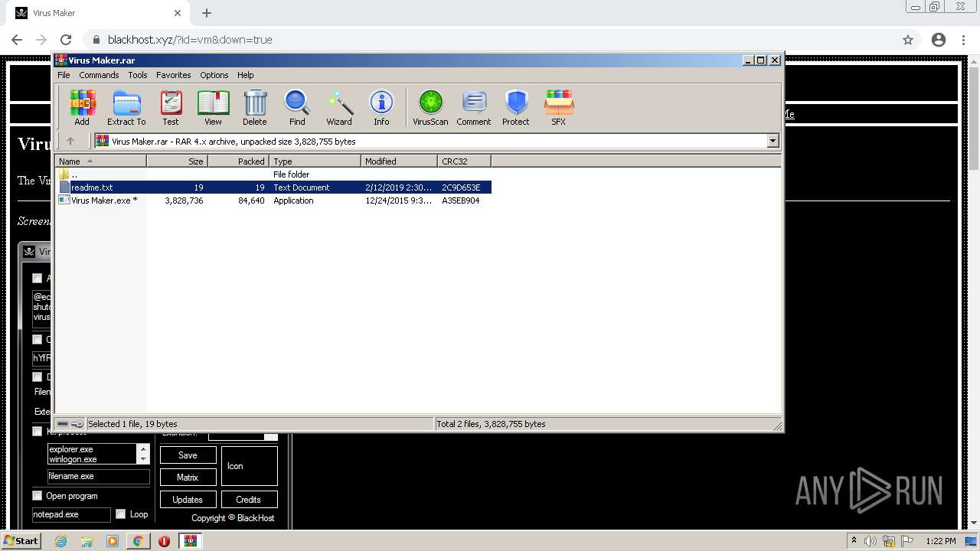This screenshot has width=980, height=551.
Task: Click the Matrix button in the page screenshot
Action: [x=188, y=478]
